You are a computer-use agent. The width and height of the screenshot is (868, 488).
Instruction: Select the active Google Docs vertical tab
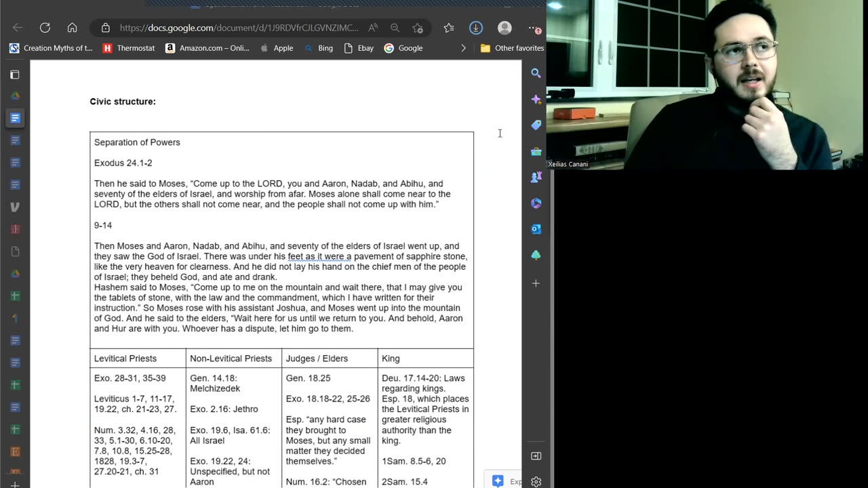(15, 118)
